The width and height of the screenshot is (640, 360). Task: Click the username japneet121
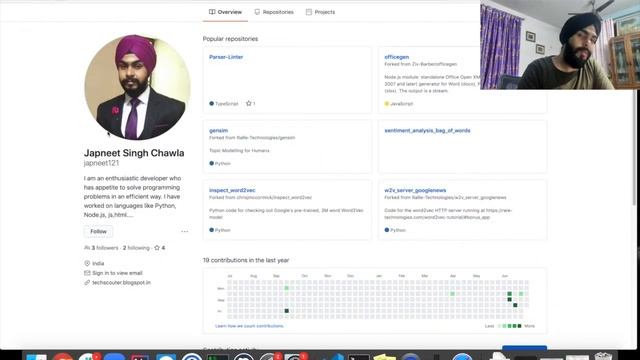pos(101,163)
